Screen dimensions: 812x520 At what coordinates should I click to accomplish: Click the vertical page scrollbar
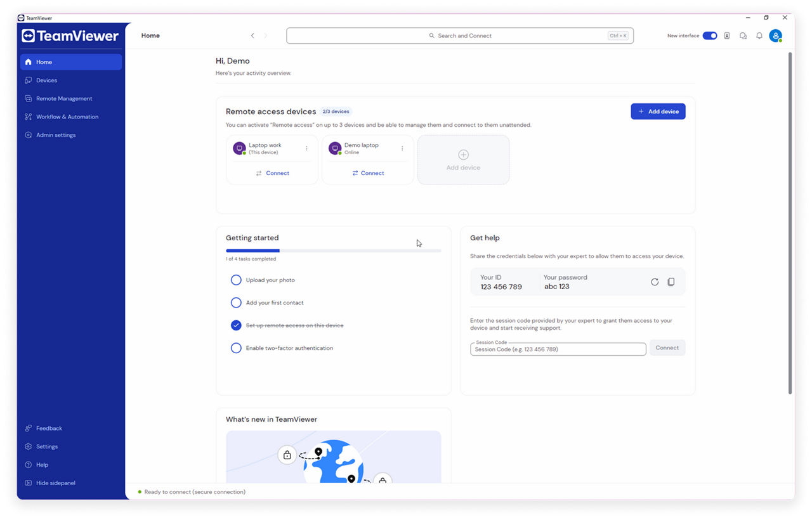tap(790, 222)
